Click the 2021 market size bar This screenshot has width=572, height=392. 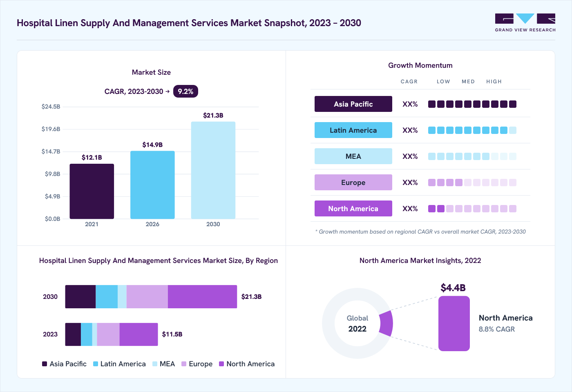[92, 191]
